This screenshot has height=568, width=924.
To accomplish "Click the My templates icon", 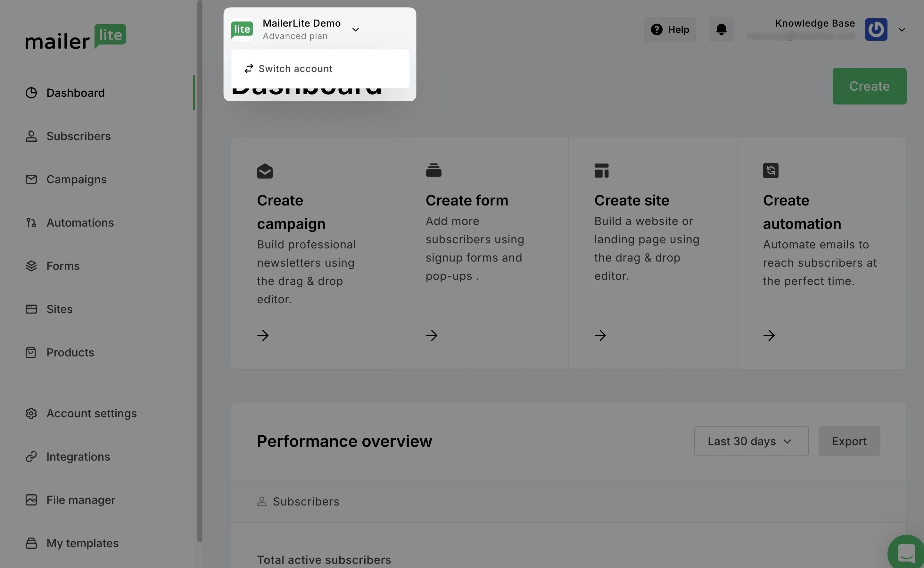I will [31, 543].
